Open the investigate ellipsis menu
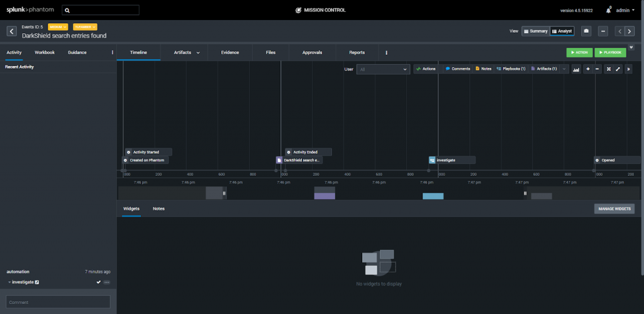This screenshot has width=644, height=314. [x=107, y=283]
